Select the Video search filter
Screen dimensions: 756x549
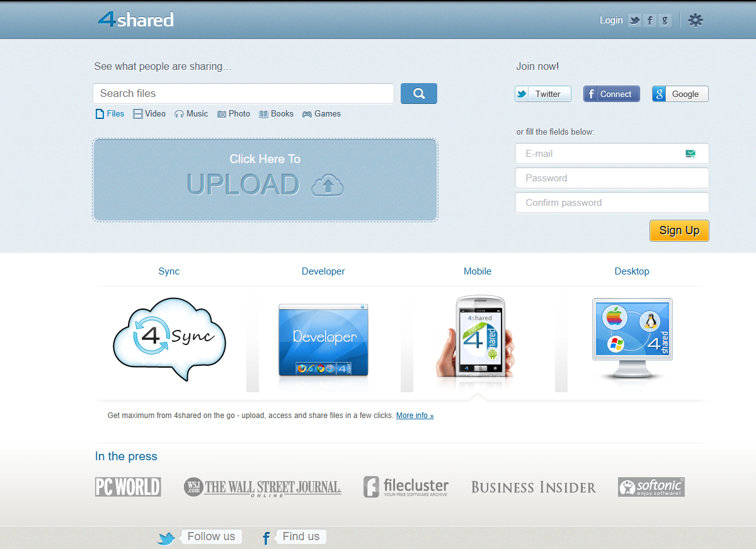[x=149, y=114]
